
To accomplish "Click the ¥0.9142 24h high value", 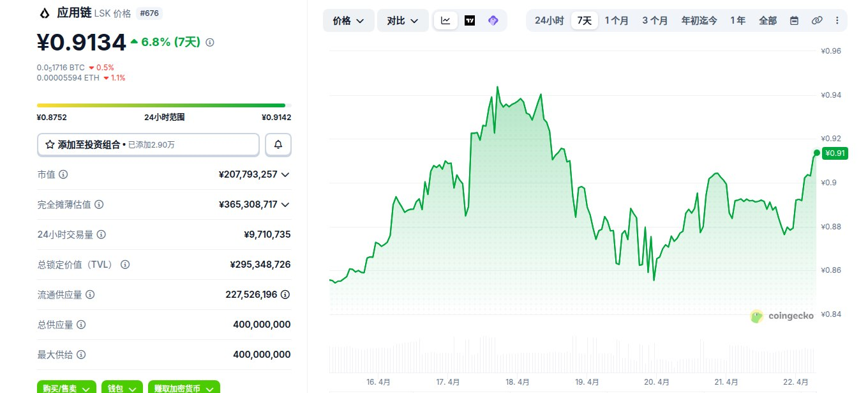I will point(276,118).
